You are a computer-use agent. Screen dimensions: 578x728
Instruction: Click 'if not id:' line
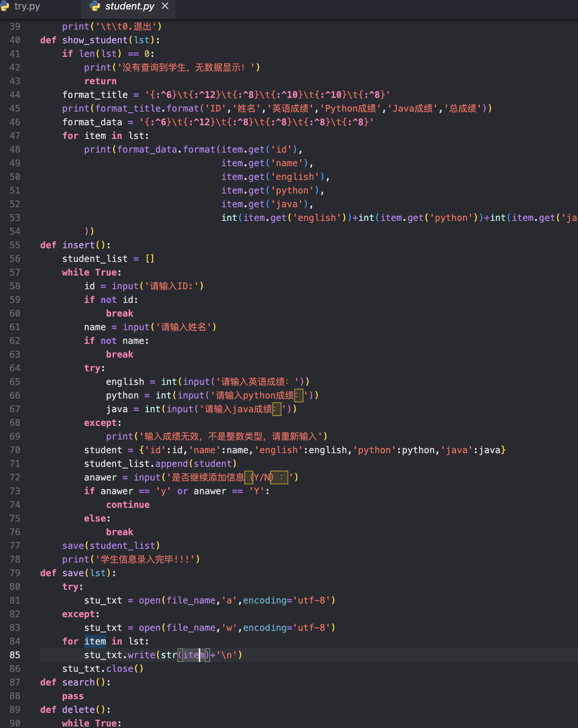[111, 300]
